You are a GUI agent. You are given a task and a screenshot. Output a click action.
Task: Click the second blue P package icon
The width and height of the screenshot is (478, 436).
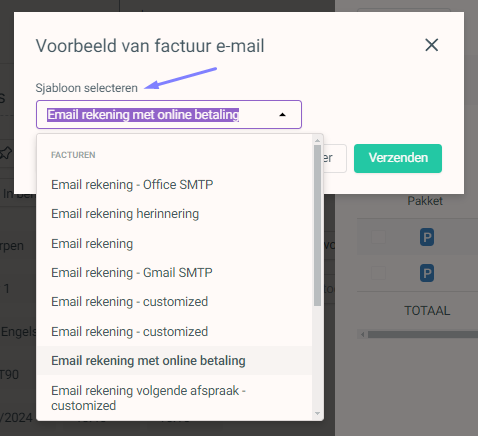(427, 273)
